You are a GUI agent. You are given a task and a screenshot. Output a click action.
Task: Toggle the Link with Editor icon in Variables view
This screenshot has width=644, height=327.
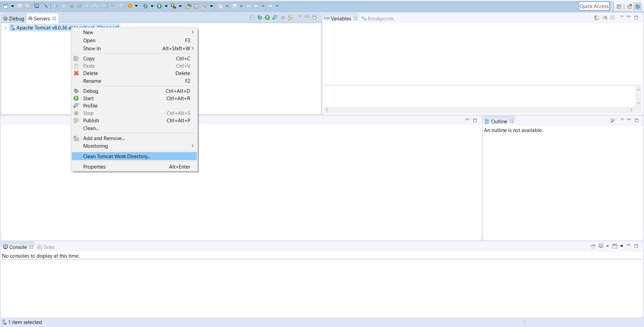[x=604, y=17]
